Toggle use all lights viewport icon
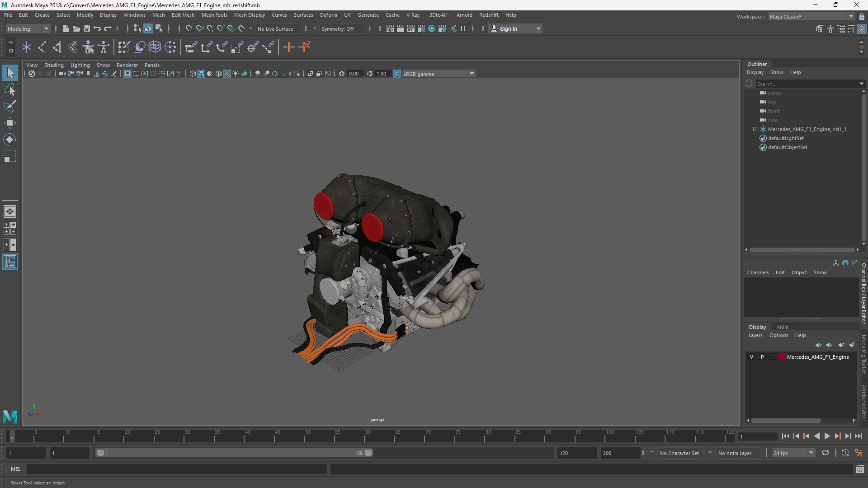868x488 pixels. [x=236, y=74]
